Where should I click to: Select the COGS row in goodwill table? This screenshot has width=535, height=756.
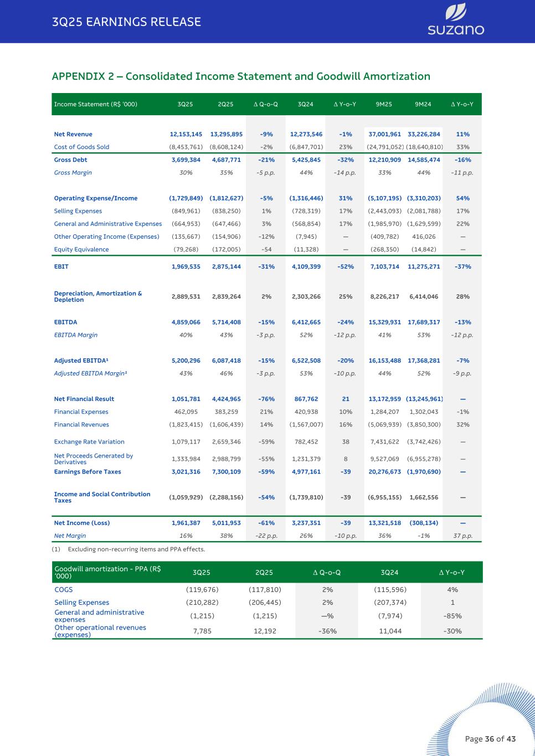(x=267, y=590)
